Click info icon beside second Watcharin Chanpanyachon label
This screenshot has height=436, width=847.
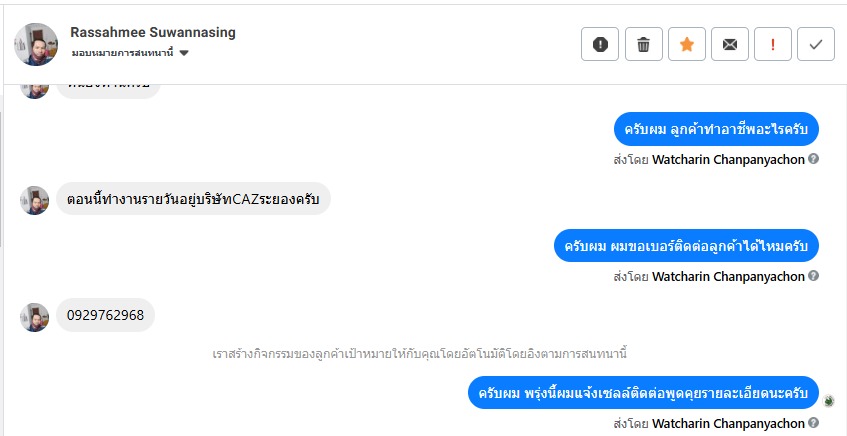(x=814, y=276)
